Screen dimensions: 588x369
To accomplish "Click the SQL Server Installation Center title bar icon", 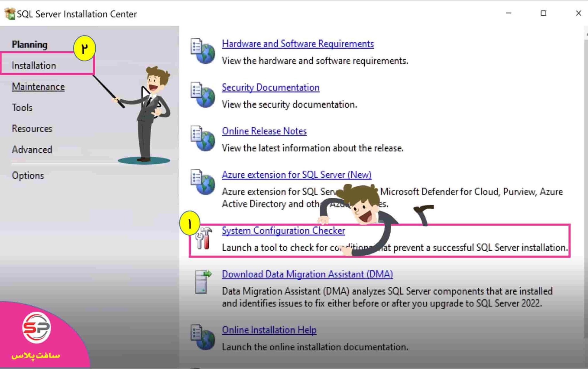I will (9, 13).
